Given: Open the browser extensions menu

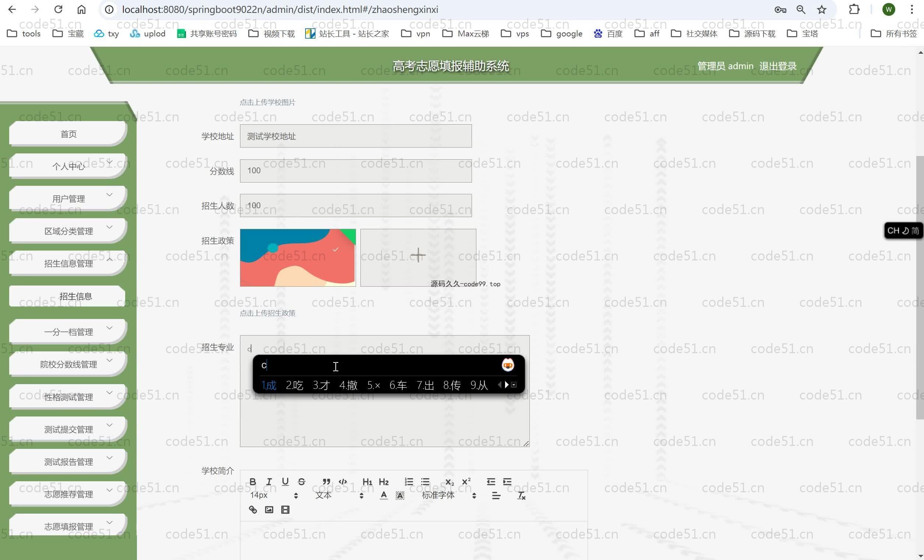Looking at the screenshot, I should coord(854,9).
